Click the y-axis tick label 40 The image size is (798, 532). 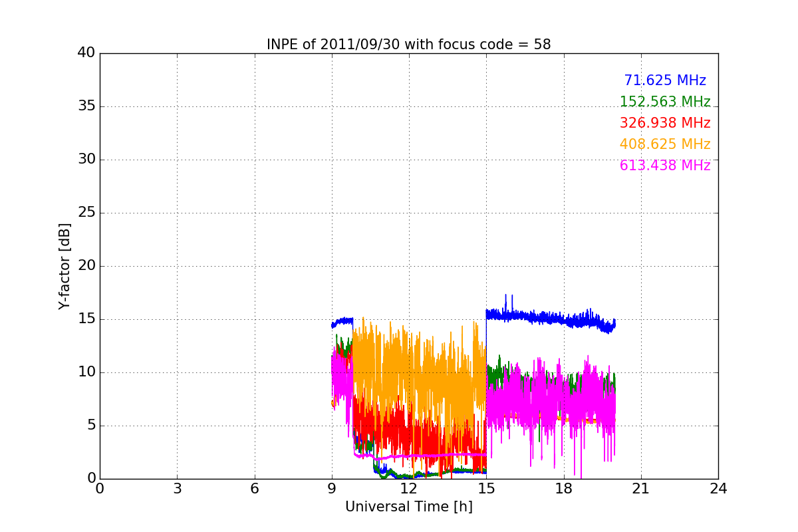[86, 53]
